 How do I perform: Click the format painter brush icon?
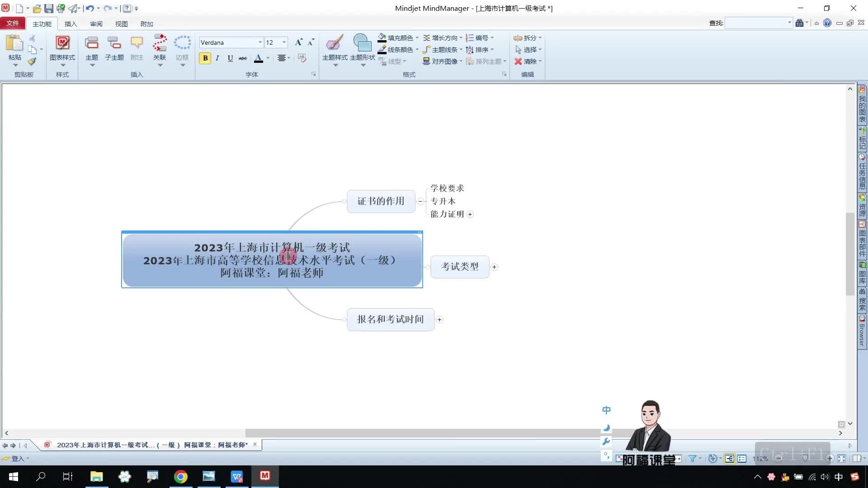32,61
